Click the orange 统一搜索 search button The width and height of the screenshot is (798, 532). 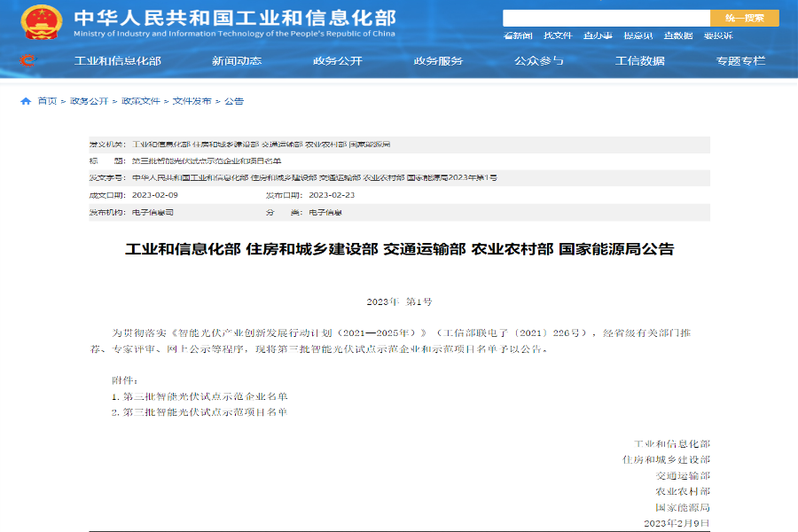(x=745, y=19)
